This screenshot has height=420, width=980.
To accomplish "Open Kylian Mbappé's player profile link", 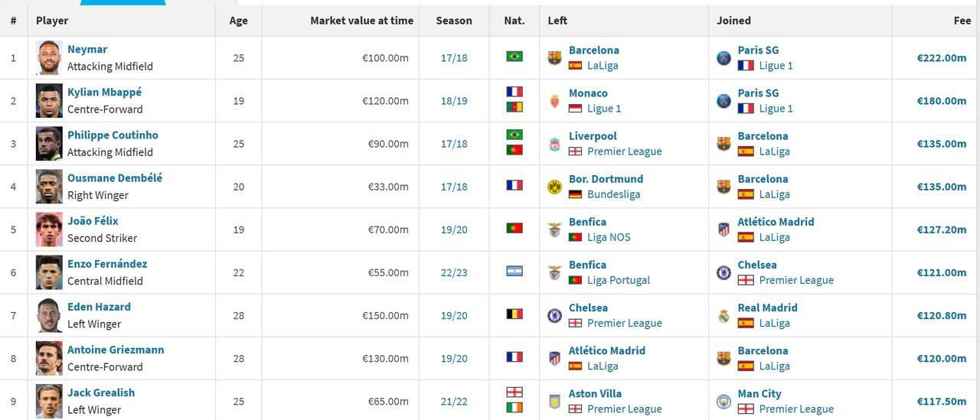I will coord(104,92).
